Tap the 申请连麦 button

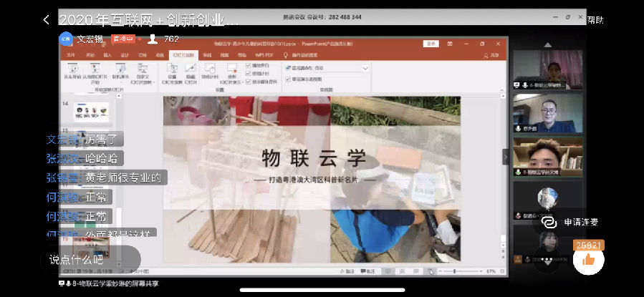point(572,222)
